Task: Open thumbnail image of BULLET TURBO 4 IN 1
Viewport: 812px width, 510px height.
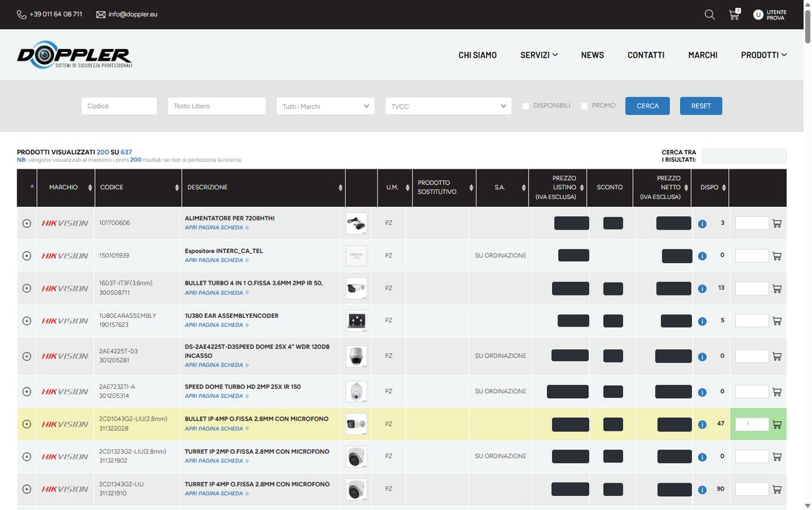Action: (357, 289)
